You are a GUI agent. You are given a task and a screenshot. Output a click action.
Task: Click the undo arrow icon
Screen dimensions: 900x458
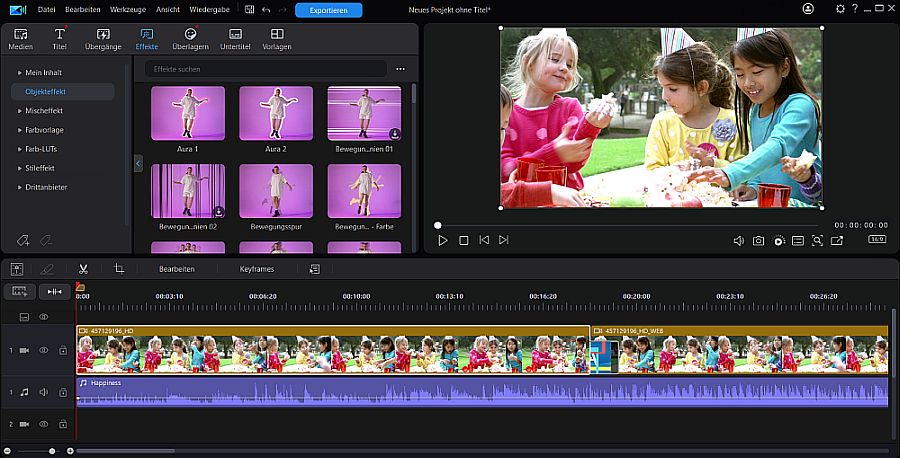click(x=265, y=10)
